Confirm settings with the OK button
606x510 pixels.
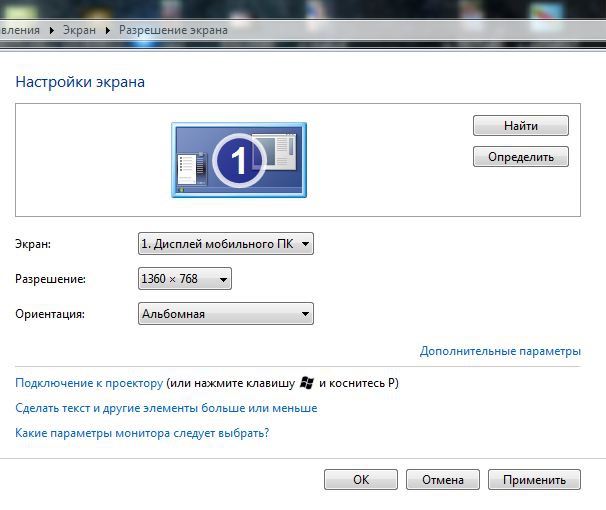tap(361, 480)
